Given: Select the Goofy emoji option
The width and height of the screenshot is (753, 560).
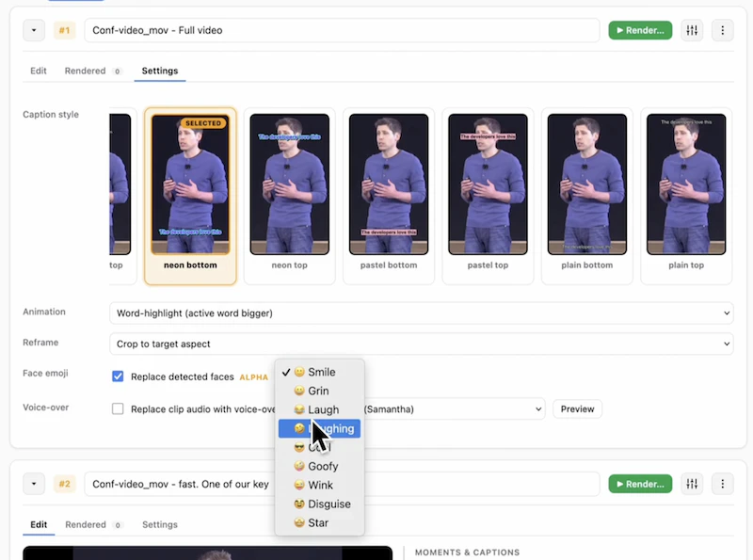Looking at the screenshot, I should click(319, 466).
